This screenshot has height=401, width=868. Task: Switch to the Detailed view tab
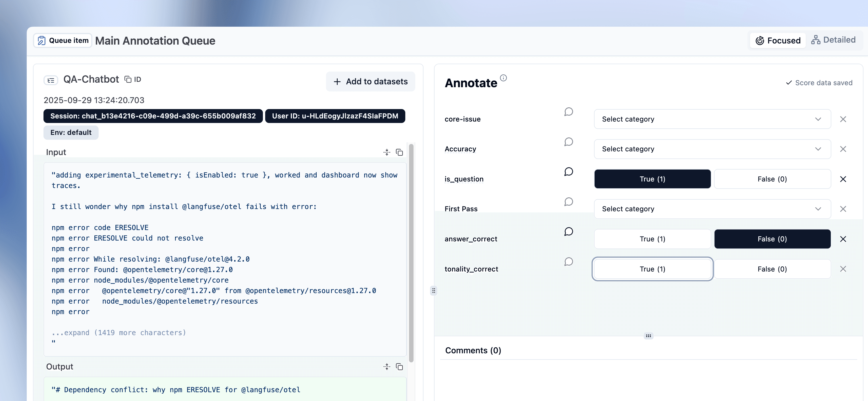pos(833,40)
